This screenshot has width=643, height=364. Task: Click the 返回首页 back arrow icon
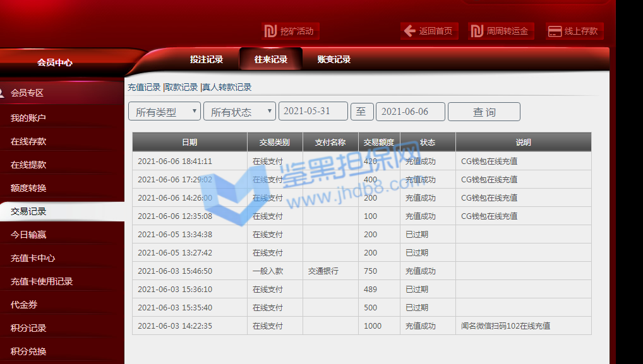point(409,31)
